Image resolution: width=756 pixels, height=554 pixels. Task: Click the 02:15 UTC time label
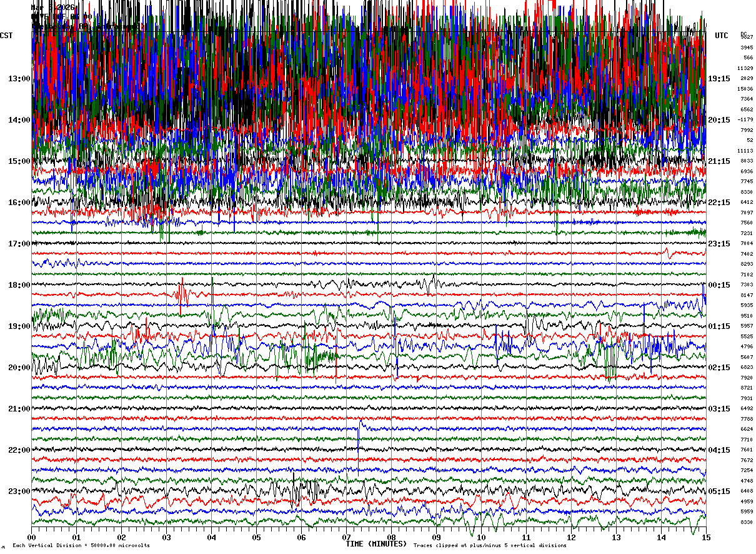point(719,368)
